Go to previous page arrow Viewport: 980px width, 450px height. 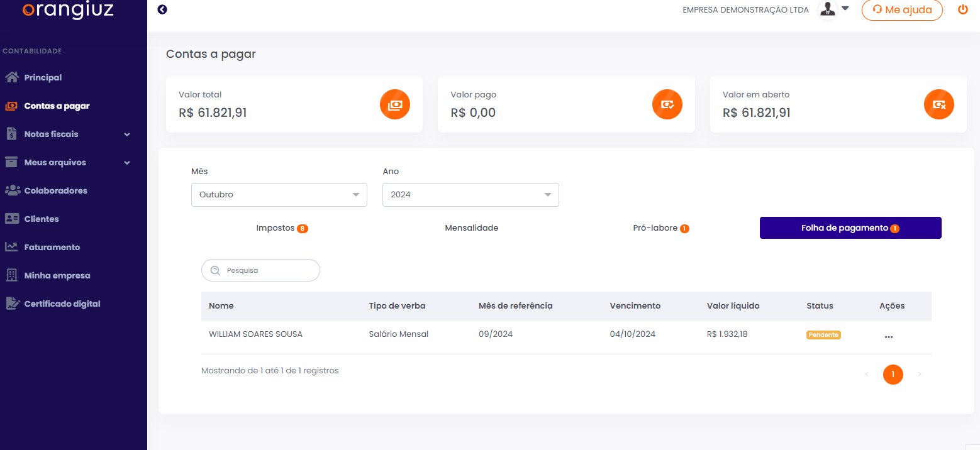[867, 375]
